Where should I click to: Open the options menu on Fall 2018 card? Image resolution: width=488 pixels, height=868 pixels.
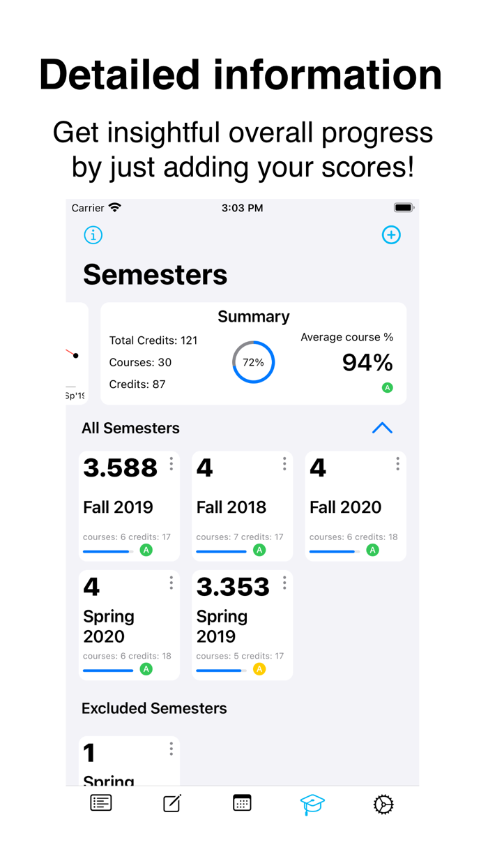point(284,463)
